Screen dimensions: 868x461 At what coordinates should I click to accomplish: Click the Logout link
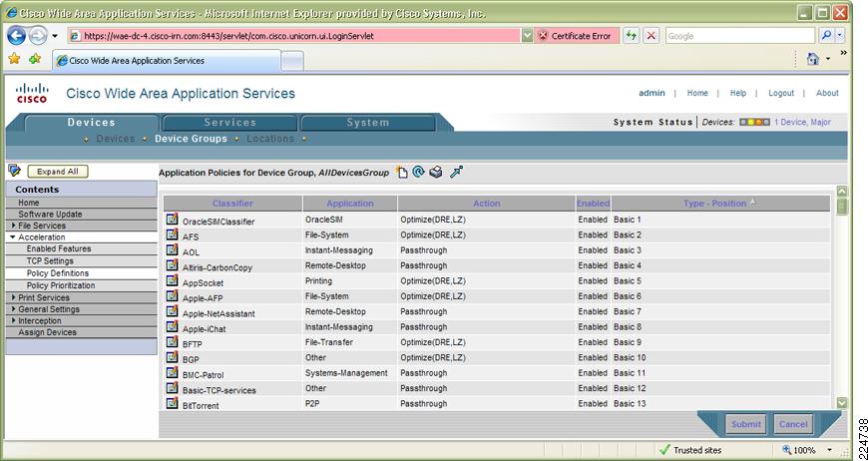[x=781, y=93]
